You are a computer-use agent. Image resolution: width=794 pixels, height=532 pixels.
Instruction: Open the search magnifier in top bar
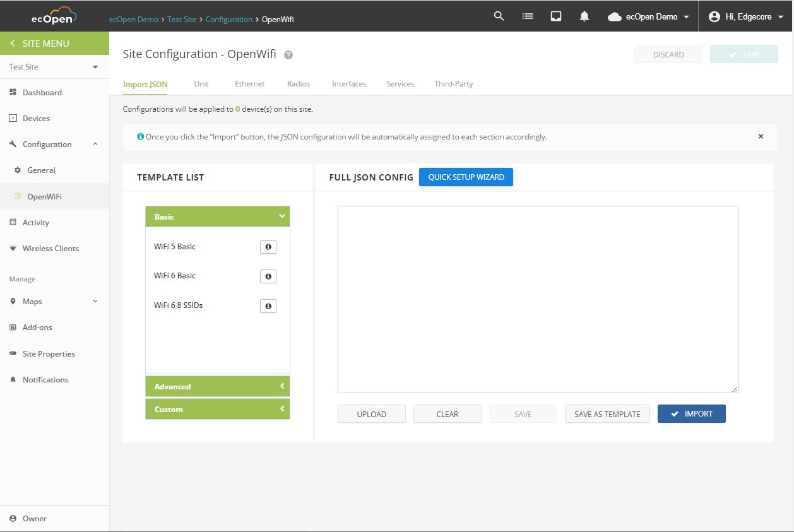click(499, 16)
